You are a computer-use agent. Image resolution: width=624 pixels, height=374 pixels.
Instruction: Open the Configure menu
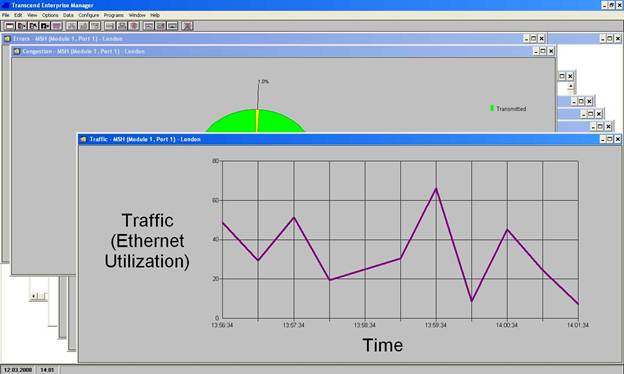pos(89,15)
